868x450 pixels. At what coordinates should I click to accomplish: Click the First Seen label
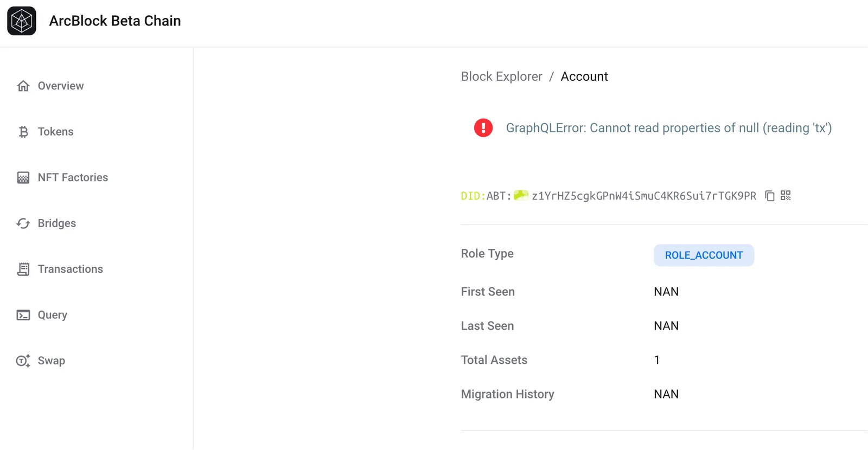point(488,292)
